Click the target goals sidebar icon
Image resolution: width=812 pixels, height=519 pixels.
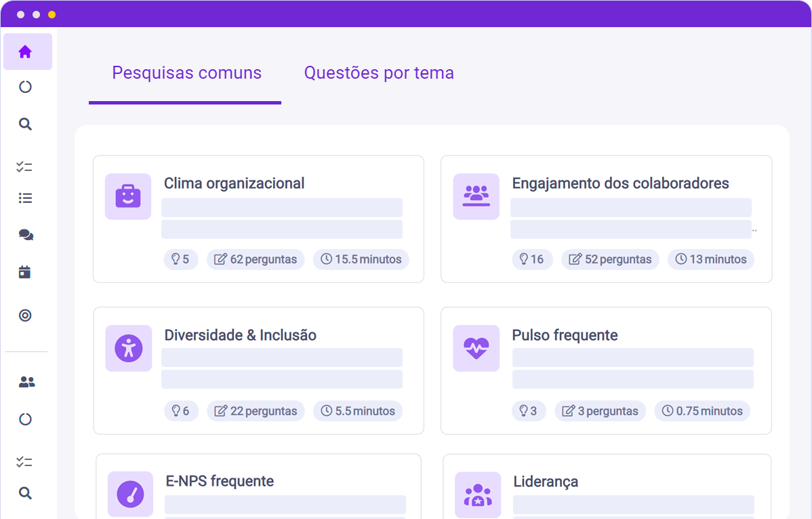25,315
